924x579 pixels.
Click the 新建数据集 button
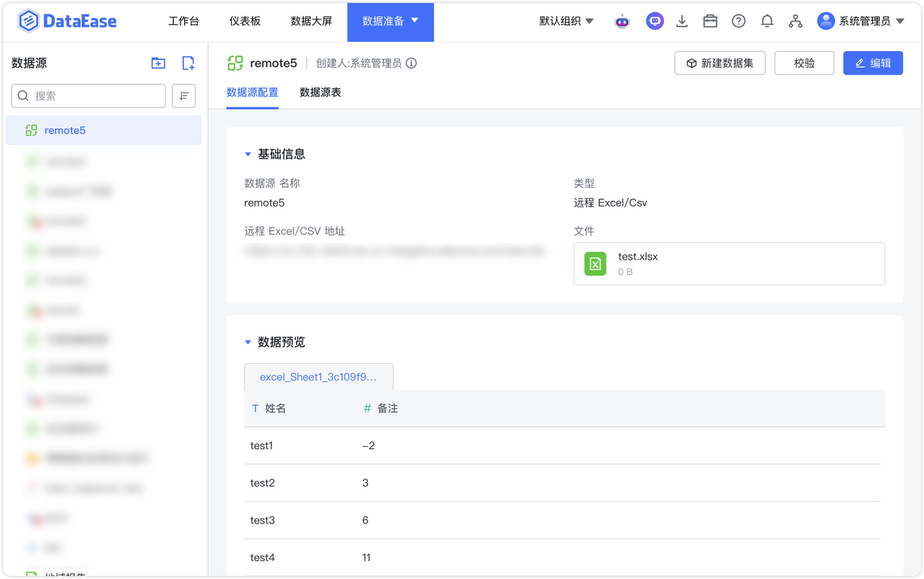coord(720,63)
